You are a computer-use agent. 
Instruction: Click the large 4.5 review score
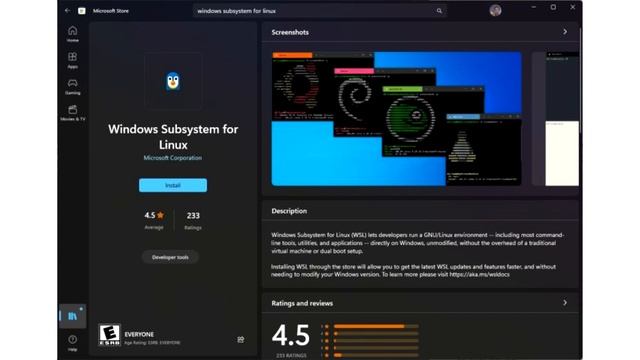click(x=291, y=336)
